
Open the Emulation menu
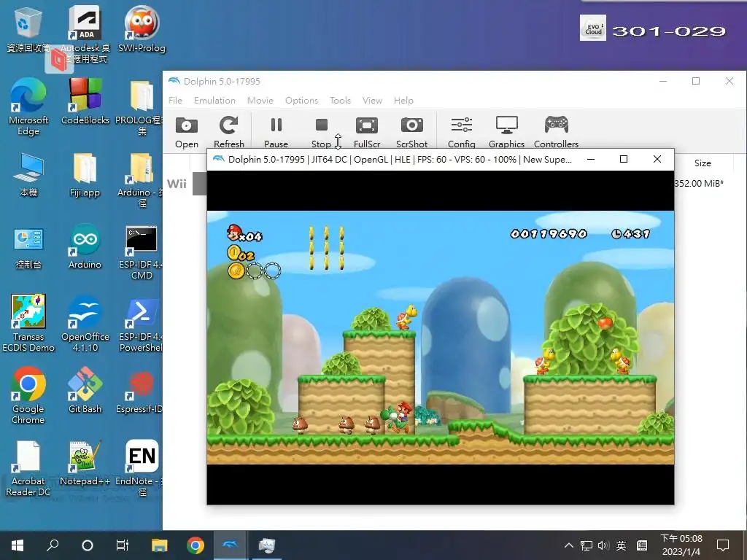215,101
